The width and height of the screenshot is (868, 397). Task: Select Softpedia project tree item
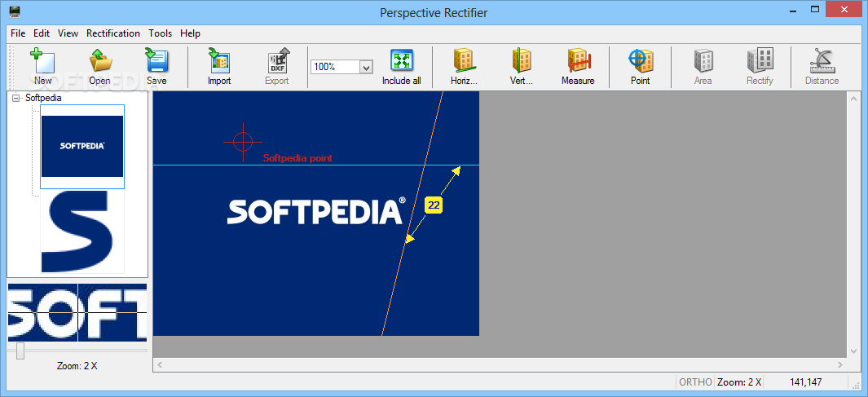click(43, 98)
